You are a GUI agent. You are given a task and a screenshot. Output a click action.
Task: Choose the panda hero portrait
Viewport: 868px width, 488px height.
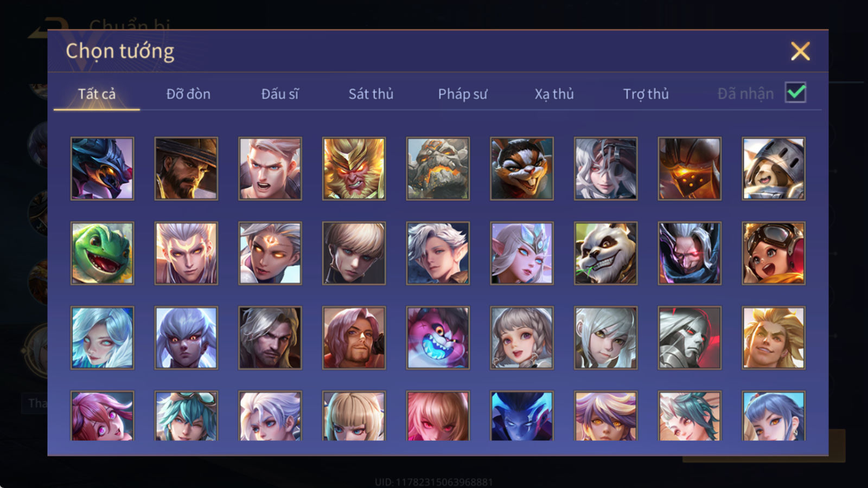[605, 253]
